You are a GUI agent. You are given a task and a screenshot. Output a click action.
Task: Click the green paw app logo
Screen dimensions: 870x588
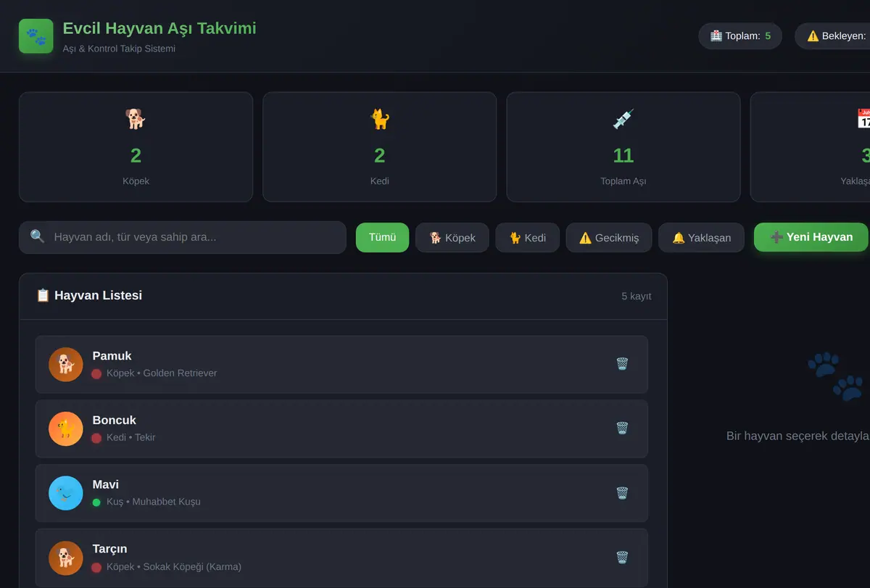click(36, 36)
